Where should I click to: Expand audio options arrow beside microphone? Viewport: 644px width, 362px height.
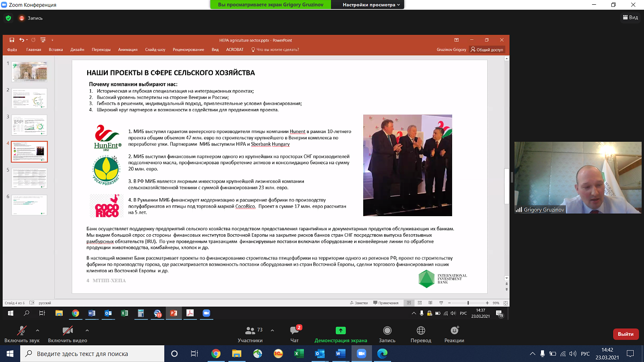pyautogui.click(x=38, y=330)
